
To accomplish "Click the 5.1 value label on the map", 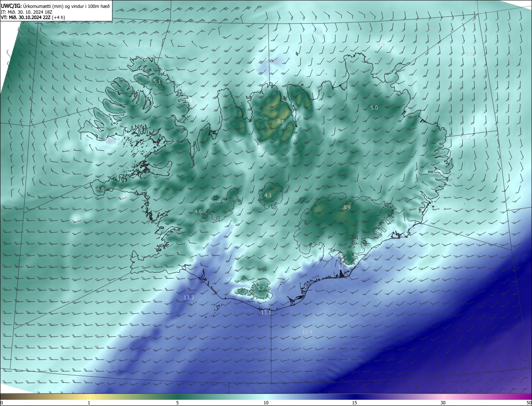I will [157, 82].
